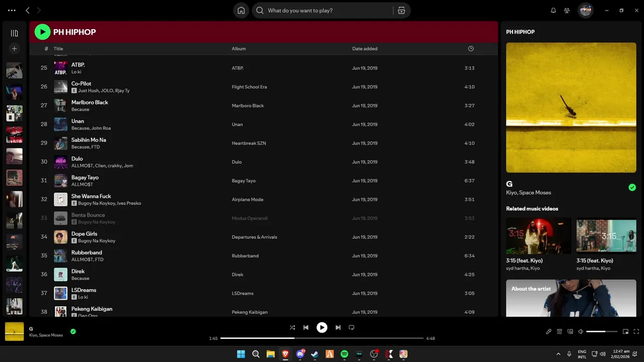Open album link Departures & Arrivals

(x=254, y=237)
